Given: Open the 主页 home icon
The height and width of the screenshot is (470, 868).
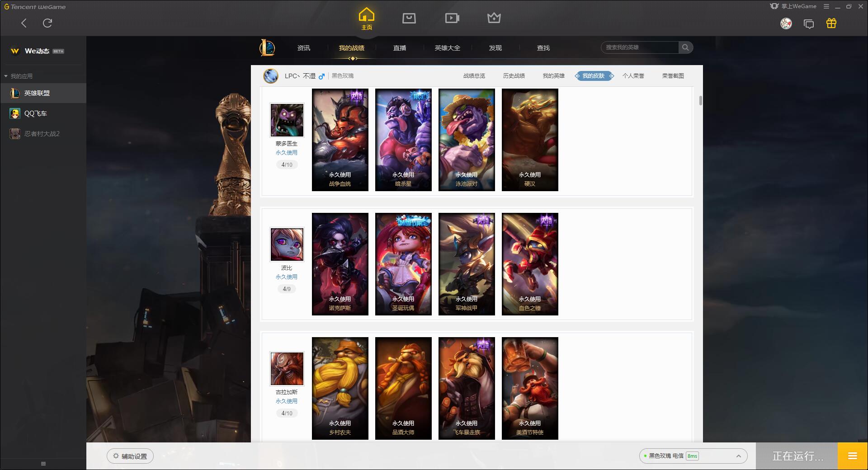Looking at the screenshot, I should pos(367,19).
